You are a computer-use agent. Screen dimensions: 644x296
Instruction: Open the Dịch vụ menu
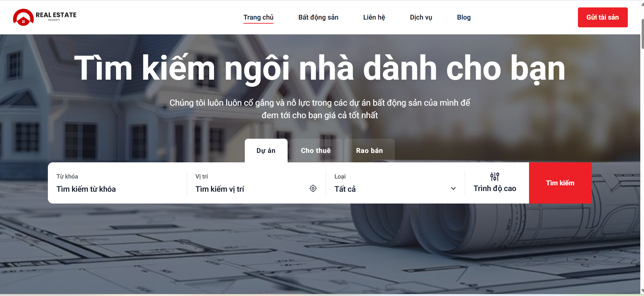[421, 17]
